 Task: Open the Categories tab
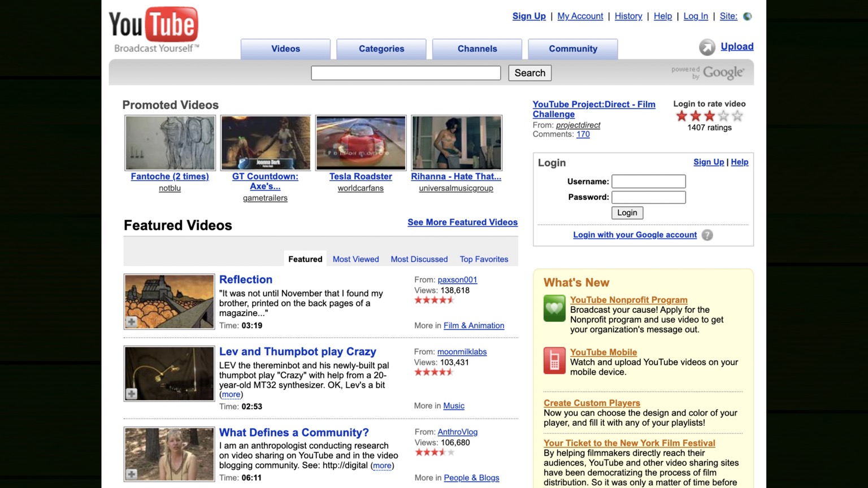tap(381, 49)
